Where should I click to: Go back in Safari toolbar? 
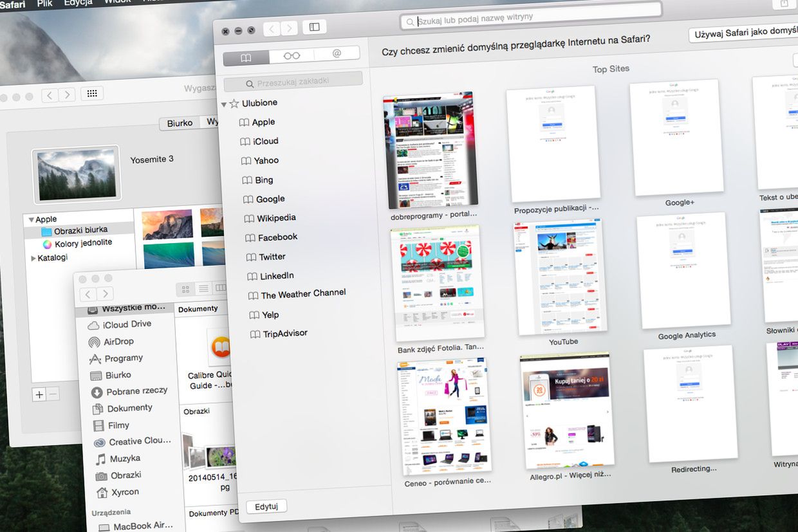271,28
